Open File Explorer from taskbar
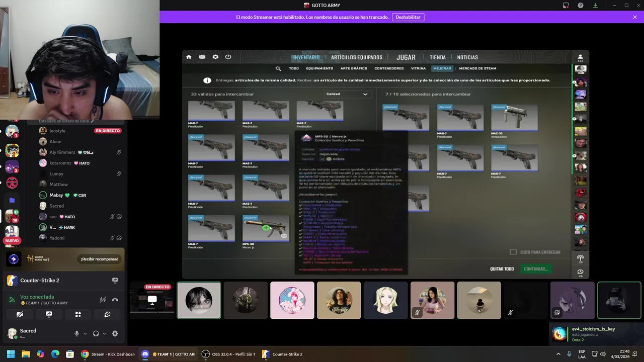The height and width of the screenshot is (362, 644). pos(26,354)
